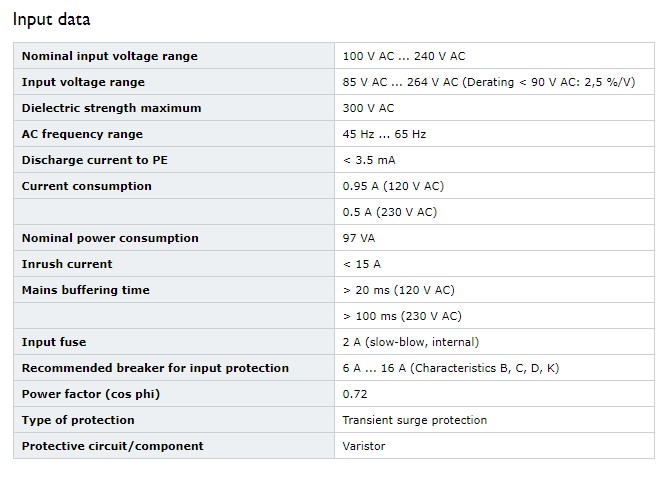671x477 pixels.
Task: Click the 85 V AC derating value cell
Action: tap(494, 82)
